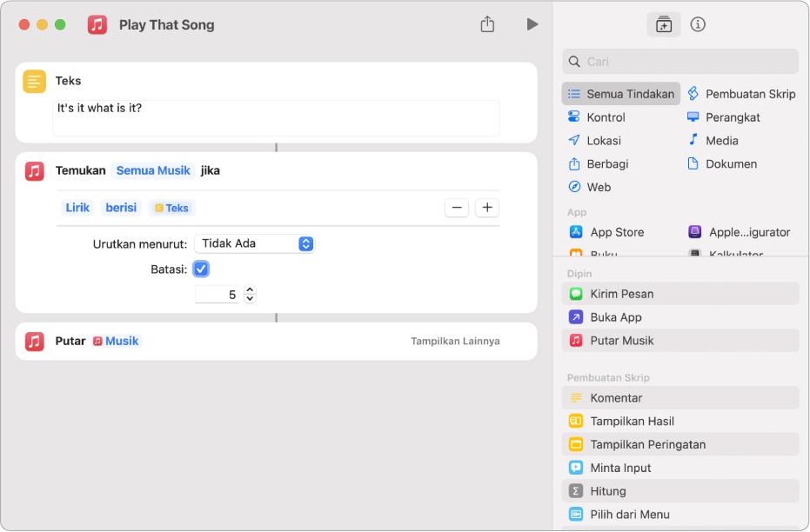Change the berisi filter condition
This screenshot has width=810, height=532.
(122, 208)
